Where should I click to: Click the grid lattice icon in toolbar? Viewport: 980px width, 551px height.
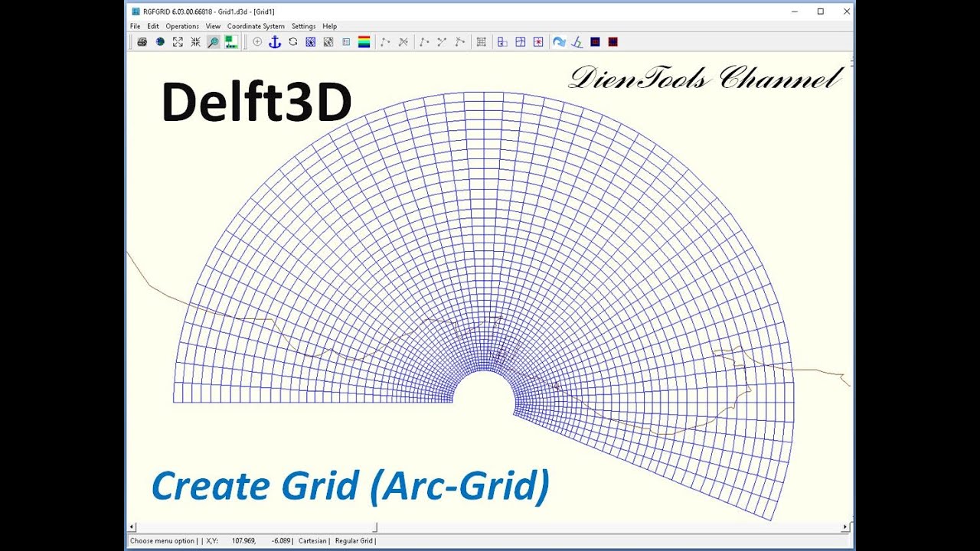(481, 42)
